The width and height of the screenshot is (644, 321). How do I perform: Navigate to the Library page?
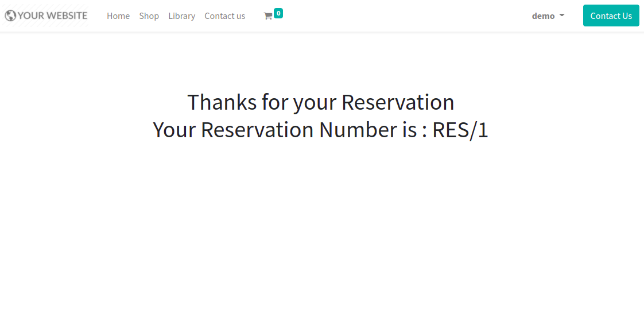pyautogui.click(x=181, y=16)
